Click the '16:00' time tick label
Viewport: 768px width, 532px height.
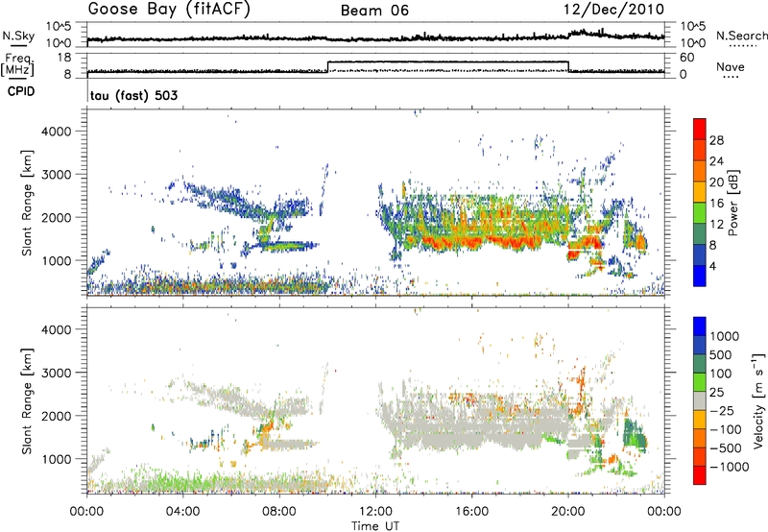coord(471,512)
